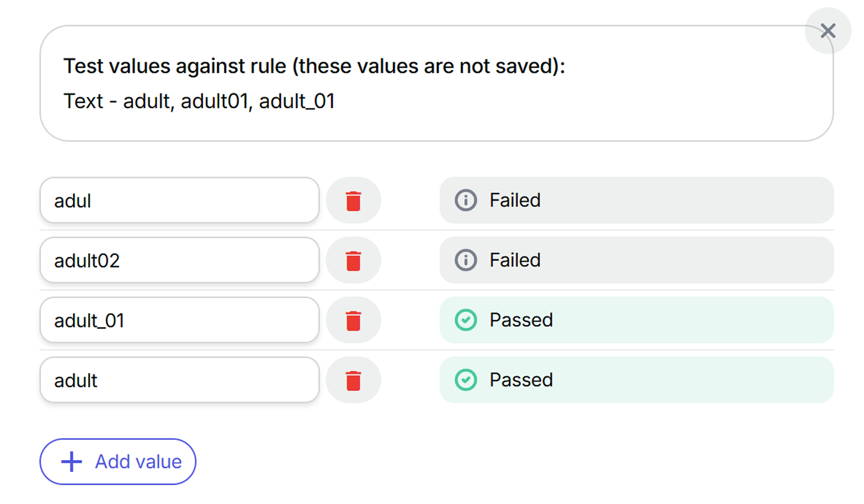The height and width of the screenshot is (504, 864).
Task: Delete the 'adult02' entry via trash icon
Action: pyautogui.click(x=353, y=260)
